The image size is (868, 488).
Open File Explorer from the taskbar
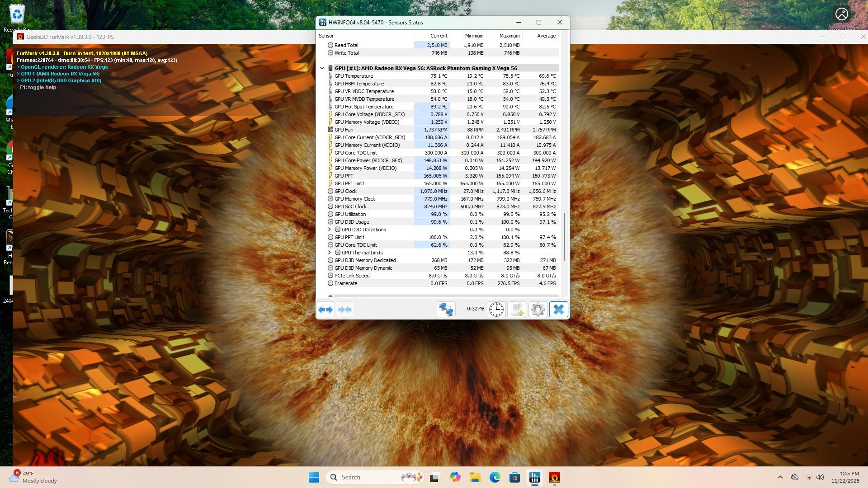pyautogui.click(x=475, y=477)
